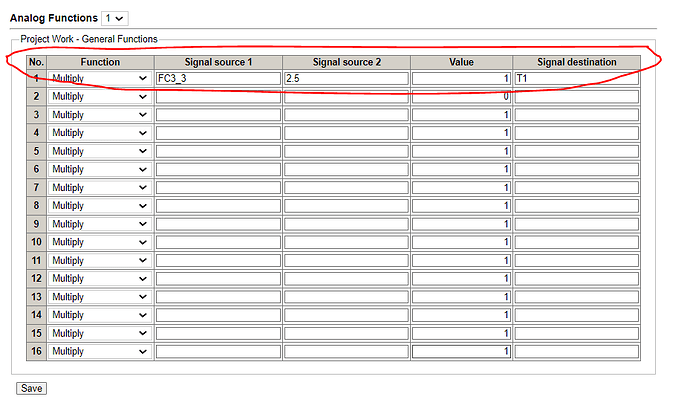Open Function dropdown in row 13
The image size is (690, 413).
100,297
